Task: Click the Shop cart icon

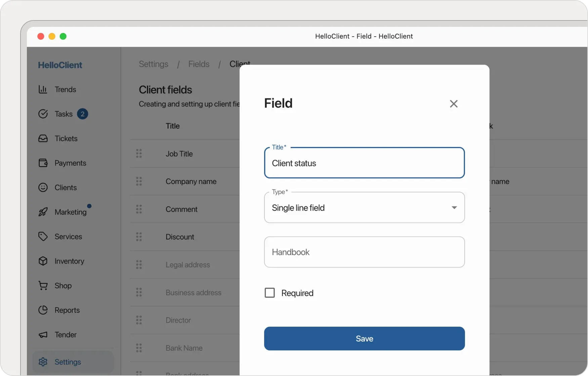Action: pos(43,285)
